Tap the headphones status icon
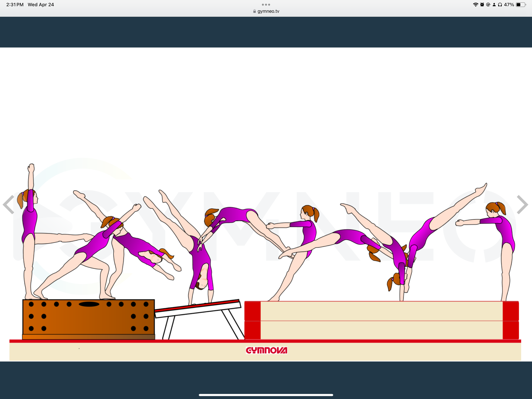 (x=500, y=4)
